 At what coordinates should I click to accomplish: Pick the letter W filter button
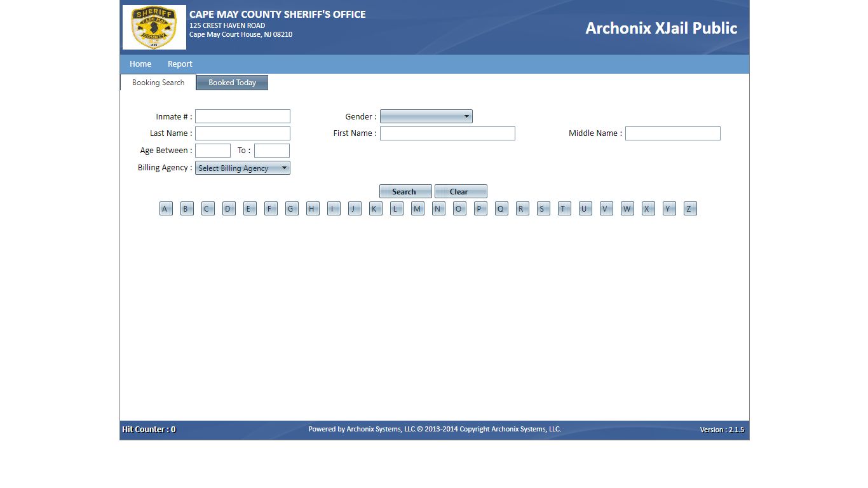627,208
